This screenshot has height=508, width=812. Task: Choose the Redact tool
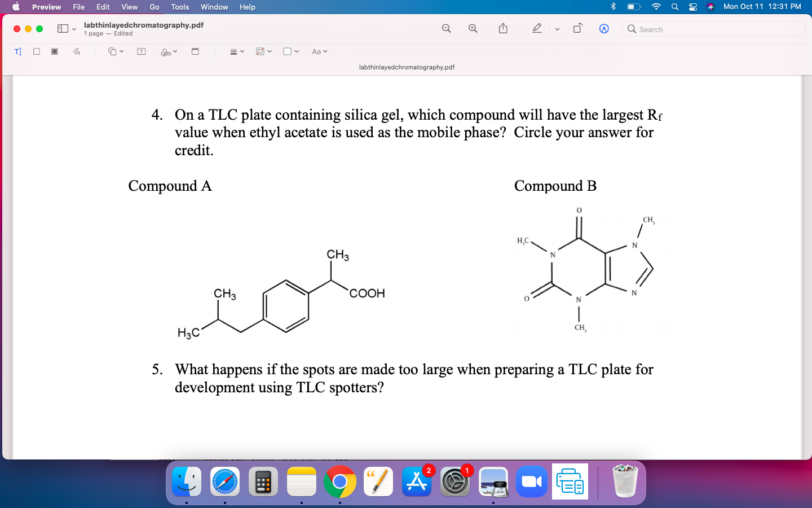(54, 51)
